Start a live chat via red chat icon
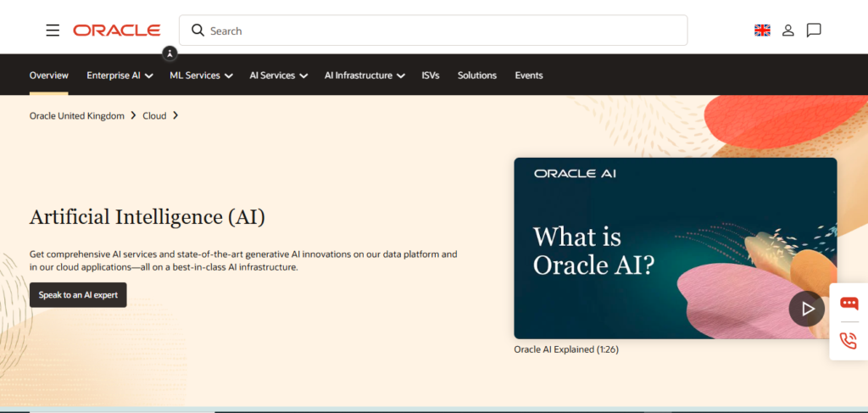The height and width of the screenshot is (413, 868). pyautogui.click(x=849, y=303)
